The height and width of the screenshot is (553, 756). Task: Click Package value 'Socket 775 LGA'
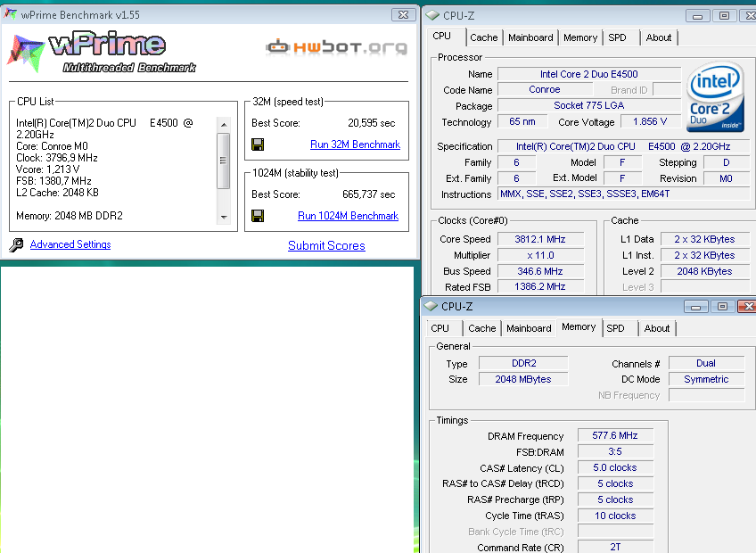click(588, 105)
